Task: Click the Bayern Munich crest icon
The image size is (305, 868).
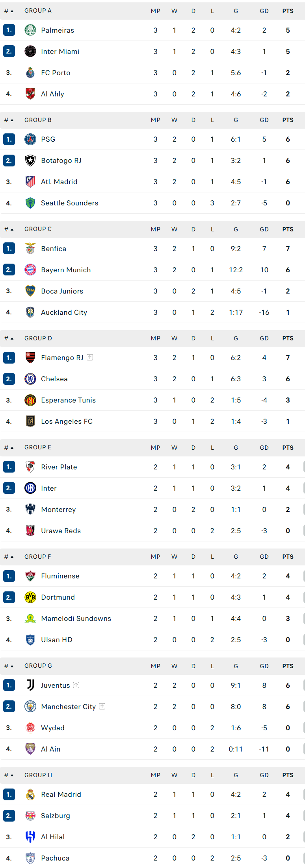Action: (x=30, y=270)
